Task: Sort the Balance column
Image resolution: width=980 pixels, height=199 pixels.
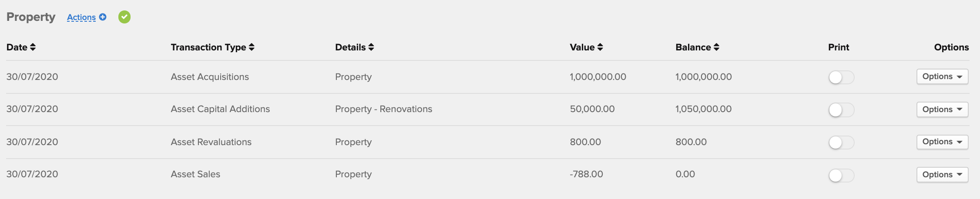Action: (716, 47)
